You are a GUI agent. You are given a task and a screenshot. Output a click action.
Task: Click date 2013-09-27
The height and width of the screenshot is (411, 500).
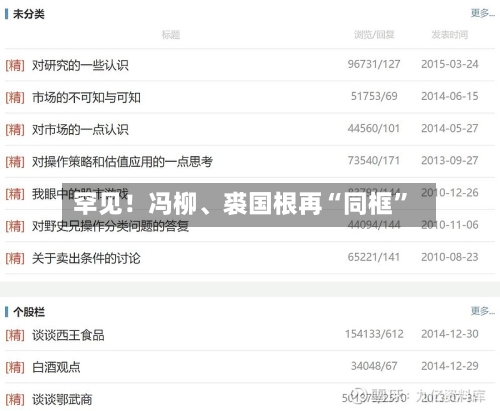point(450,161)
